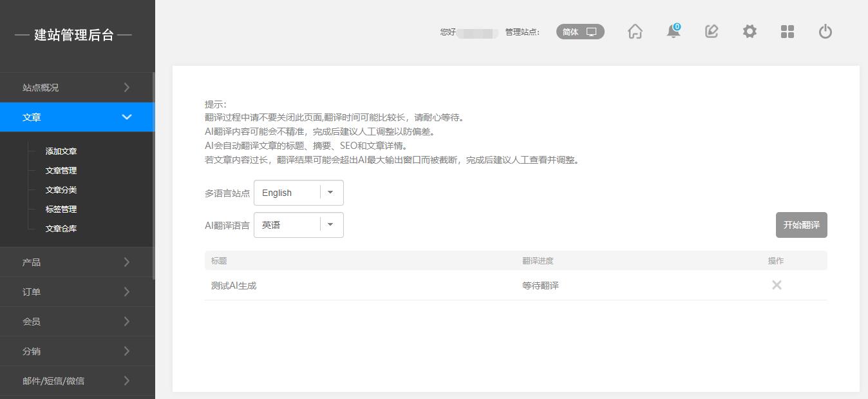Click the home icon in top bar

click(635, 32)
